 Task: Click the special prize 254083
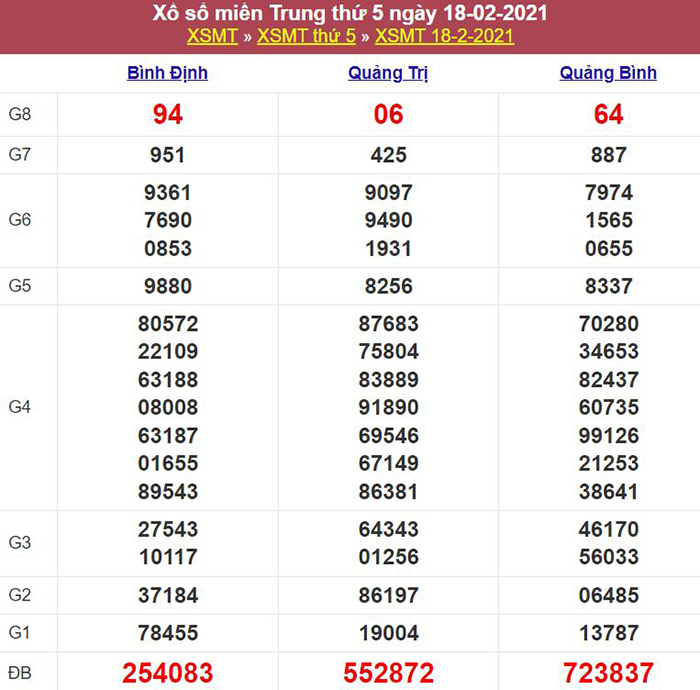(x=168, y=673)
